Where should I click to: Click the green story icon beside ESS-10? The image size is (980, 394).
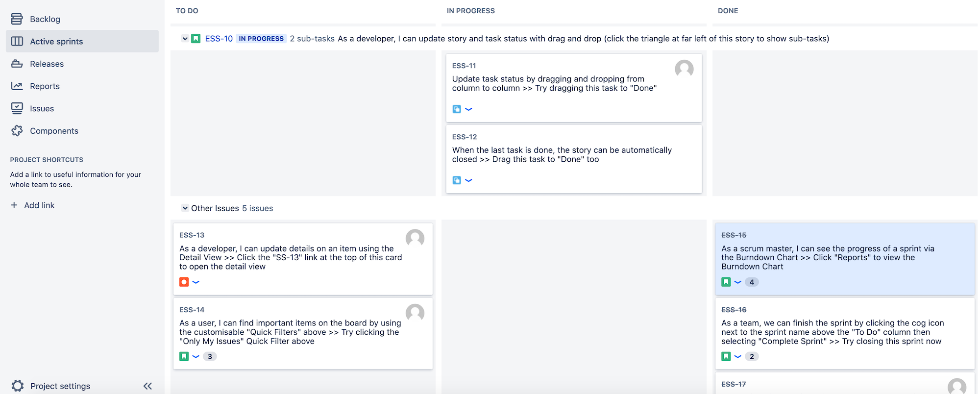pos(196,38)
